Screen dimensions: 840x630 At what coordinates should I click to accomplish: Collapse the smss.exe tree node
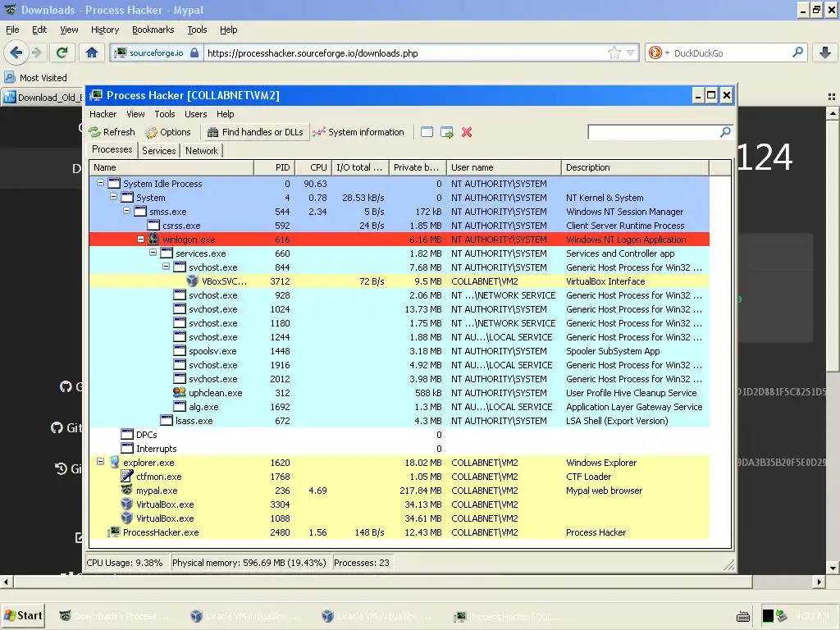click(x=127, y=211)
